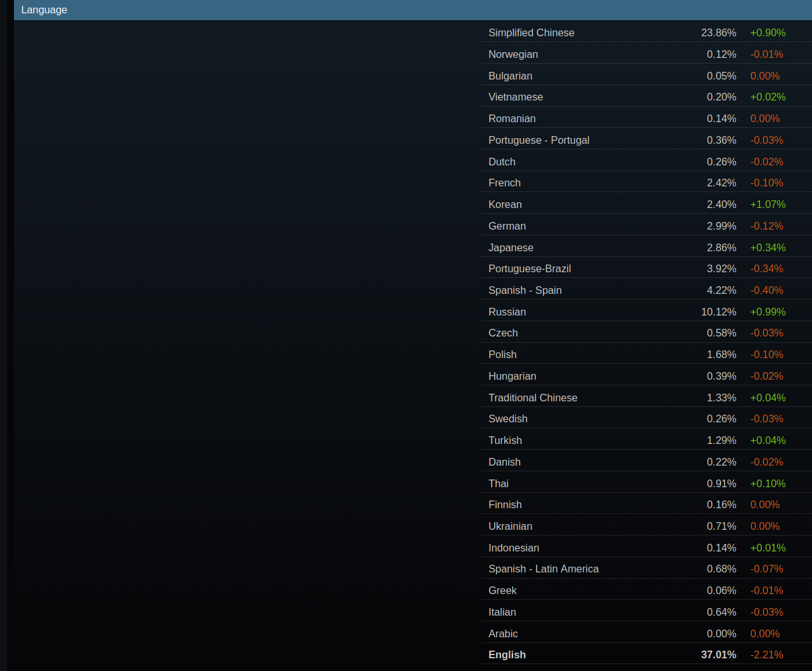
Task: Click the 1.29% Turkish share value
Action: (x=722, y=440)
